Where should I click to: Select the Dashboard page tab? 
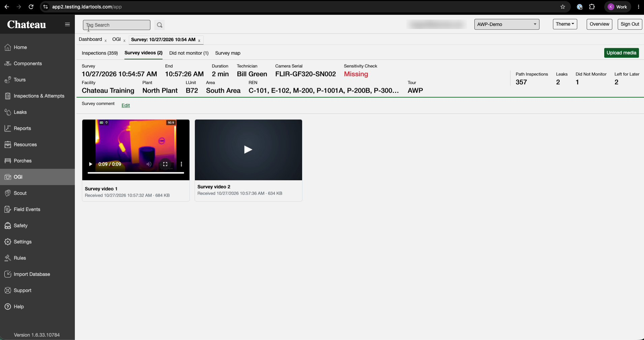coord(90,39)
